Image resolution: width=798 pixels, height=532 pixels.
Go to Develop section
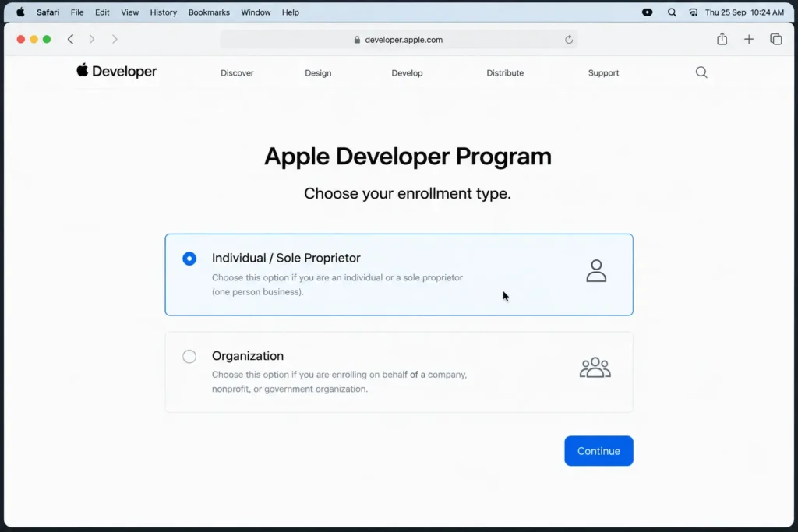407,72
